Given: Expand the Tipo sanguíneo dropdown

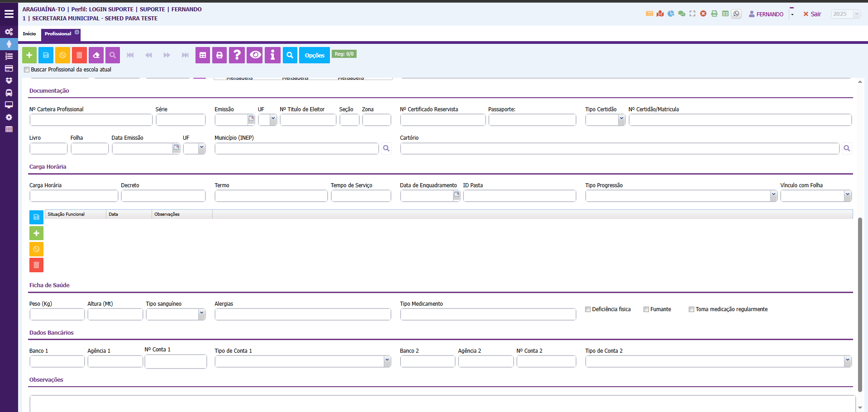Looking at the screenshot, I should click(201, 314).
